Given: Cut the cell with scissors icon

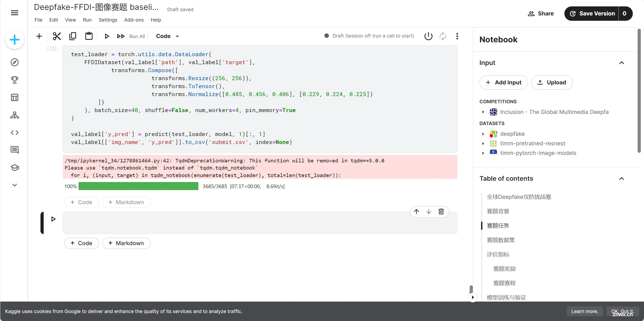Looking at the screenshot, I should 57,36.
